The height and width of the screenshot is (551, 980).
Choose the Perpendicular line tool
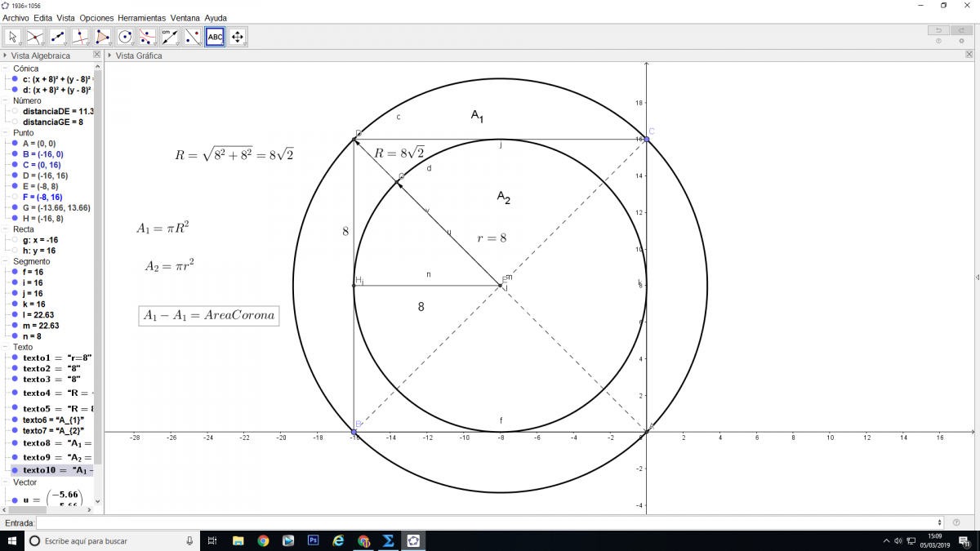click(x=80, y=37)
